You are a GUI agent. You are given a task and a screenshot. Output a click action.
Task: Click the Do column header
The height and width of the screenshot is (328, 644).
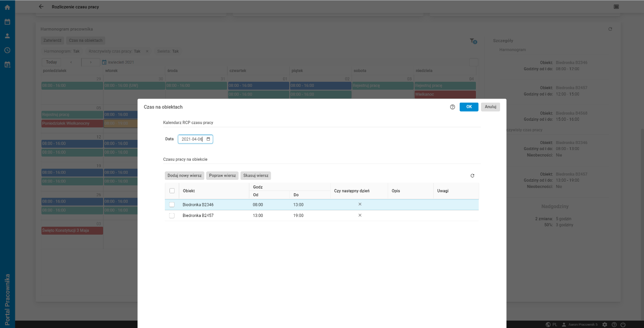click(309, 195)
